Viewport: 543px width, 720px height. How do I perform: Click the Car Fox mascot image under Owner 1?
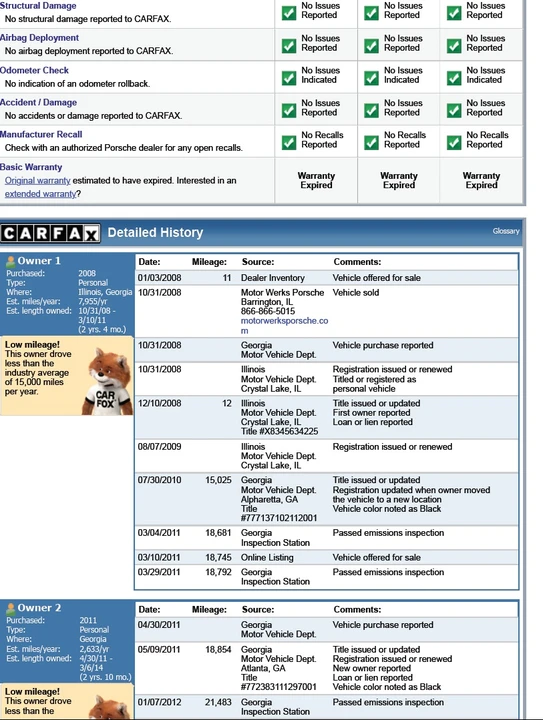(x=107, y=381)
